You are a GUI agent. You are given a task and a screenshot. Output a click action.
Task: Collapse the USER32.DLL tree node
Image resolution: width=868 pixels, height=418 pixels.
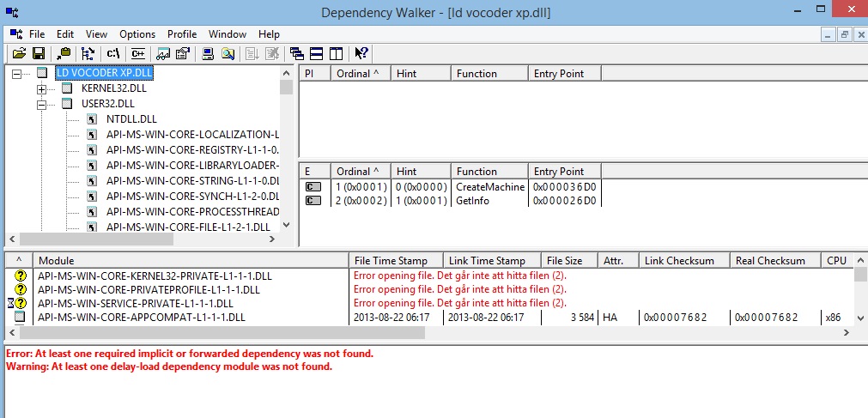41,104
